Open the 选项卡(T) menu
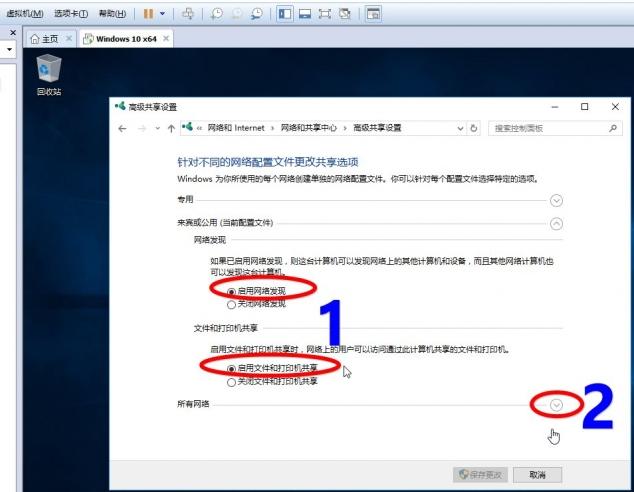The image size is (634, 492). pyautogui.click(x=71, y=14)
